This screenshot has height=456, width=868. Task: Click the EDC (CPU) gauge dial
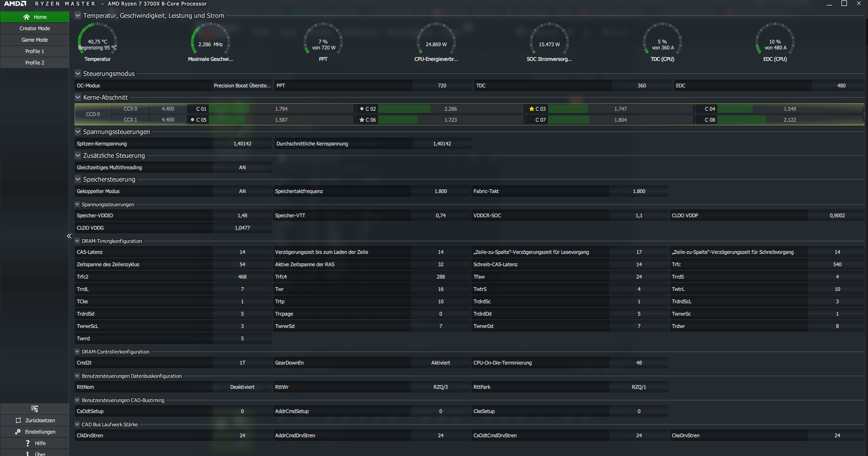pyautogui.click(x=775, y=38)
